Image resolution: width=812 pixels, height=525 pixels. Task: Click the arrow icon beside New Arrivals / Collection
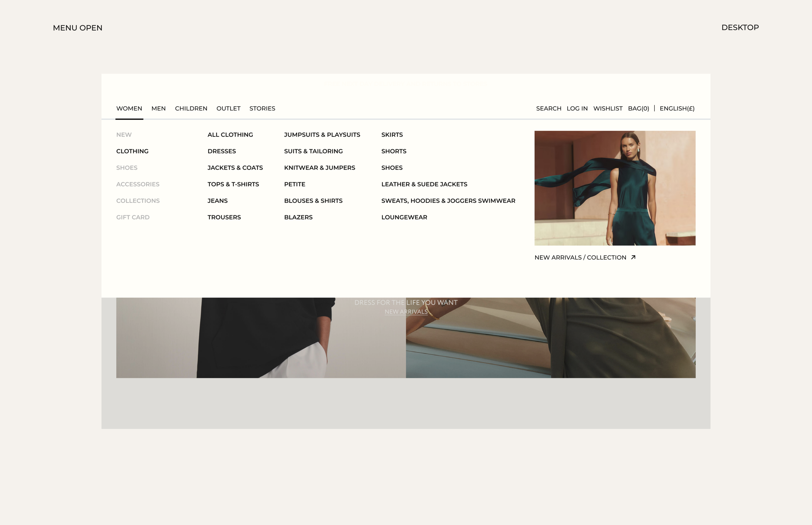[x=633, y=257]
